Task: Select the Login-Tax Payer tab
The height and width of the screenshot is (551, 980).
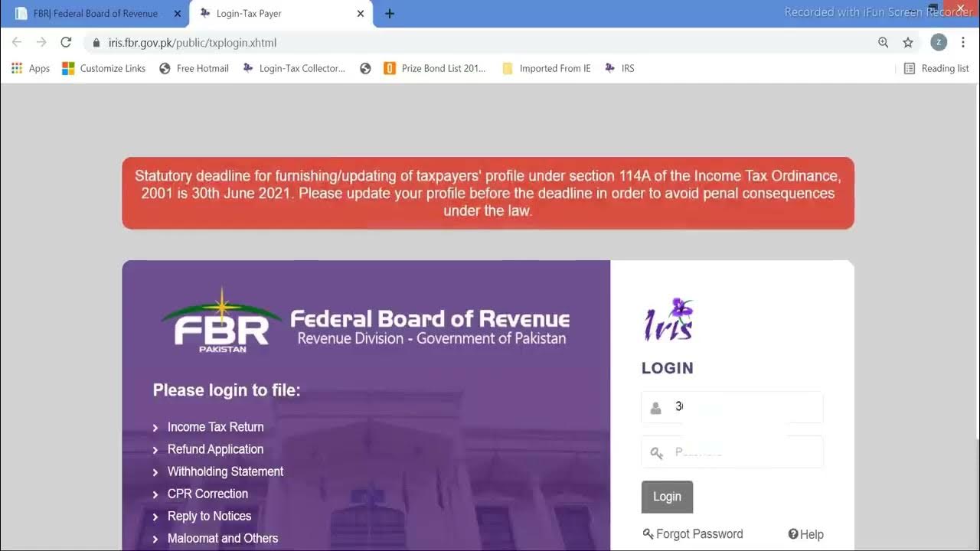Action: tap(282, 14)
